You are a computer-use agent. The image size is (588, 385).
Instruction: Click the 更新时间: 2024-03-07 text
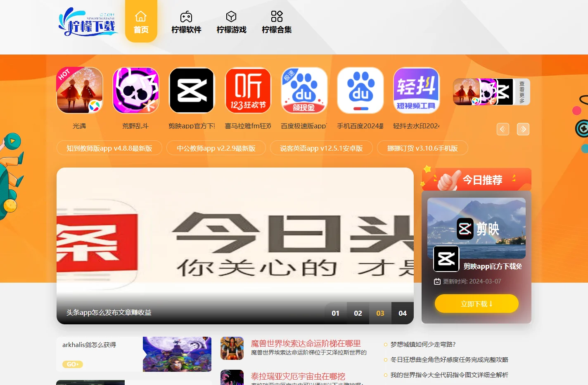[x=472, y=281]
